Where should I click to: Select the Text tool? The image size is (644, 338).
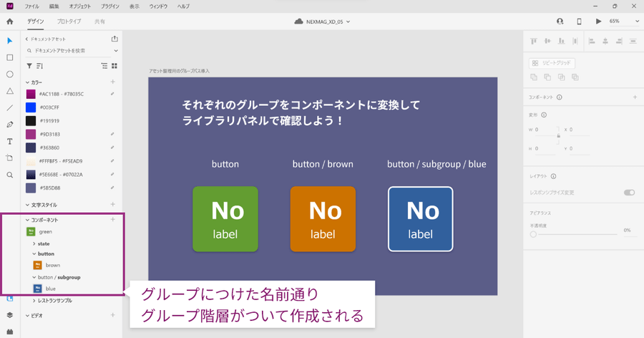click(x=10, y=141)
